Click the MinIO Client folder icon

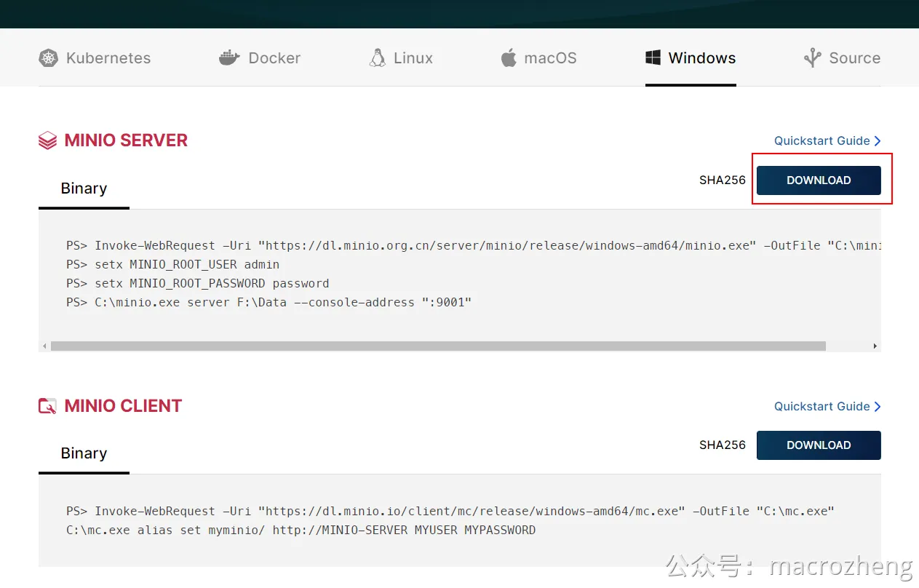(47, 406)
